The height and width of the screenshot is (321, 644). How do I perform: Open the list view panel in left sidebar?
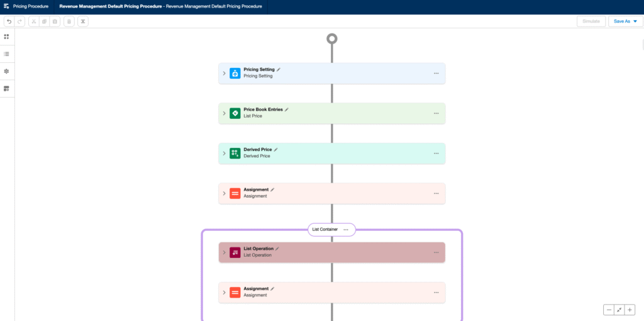[6, 54]
